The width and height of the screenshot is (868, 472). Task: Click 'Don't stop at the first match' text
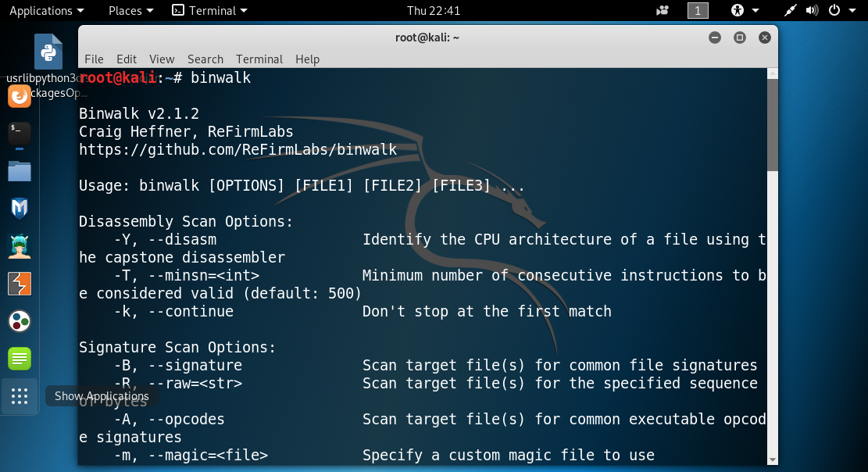click(488, 311)
